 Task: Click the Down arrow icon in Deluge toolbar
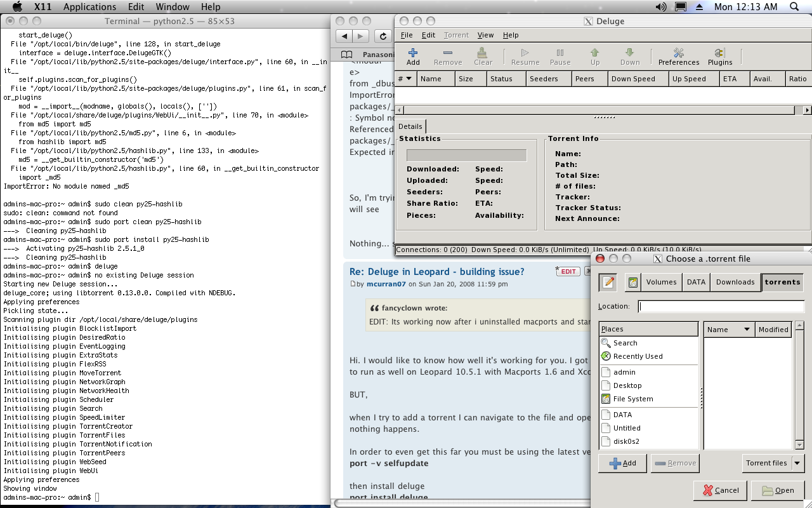click(x=629, y=57)
